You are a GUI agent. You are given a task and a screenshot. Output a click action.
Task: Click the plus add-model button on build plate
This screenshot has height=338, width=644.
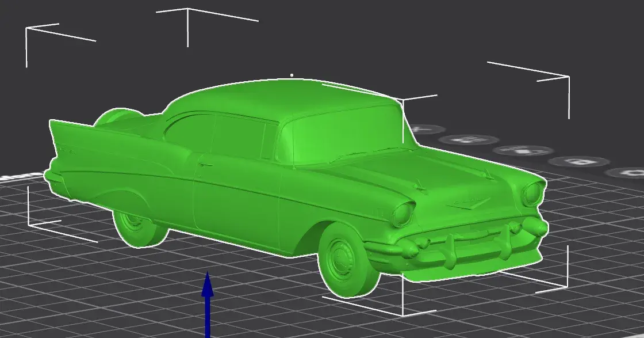(427, 130)
